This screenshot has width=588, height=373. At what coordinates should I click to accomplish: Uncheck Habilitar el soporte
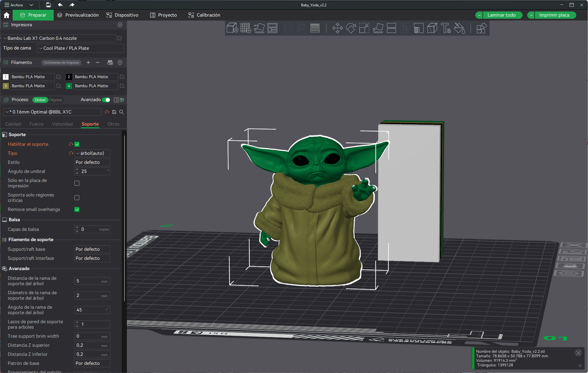(77, 144)
